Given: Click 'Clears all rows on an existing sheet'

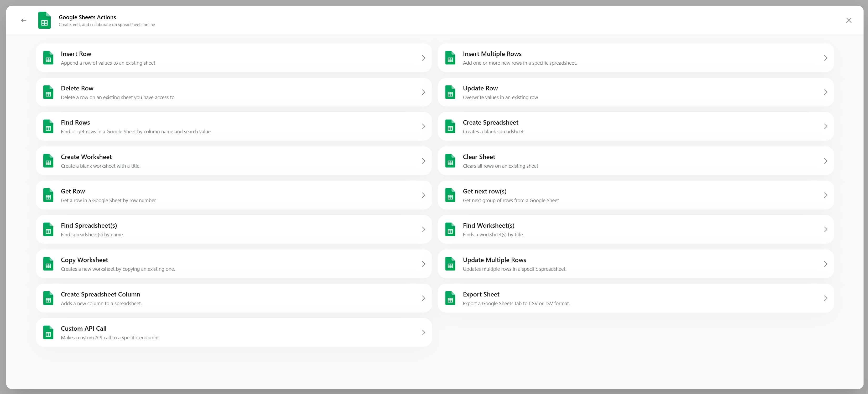Looking at the screenshot, I should point(500,166).
